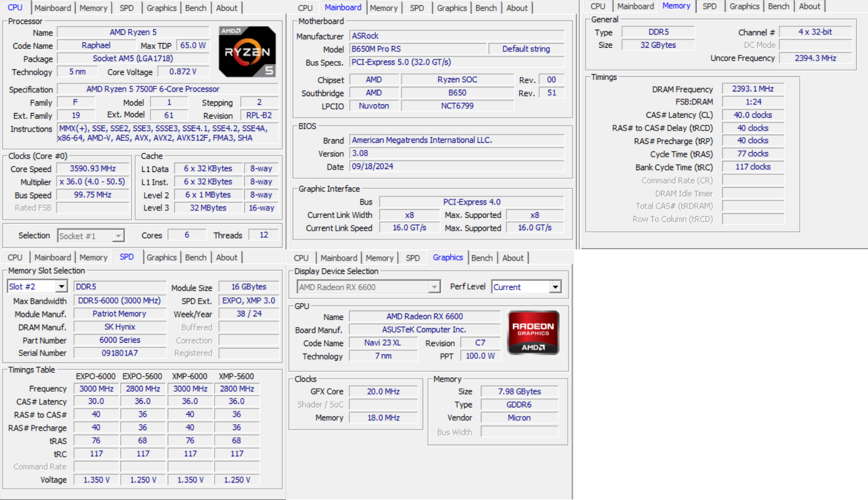Viewport: 868px width, 500px height.
Task: Select the DRAM Frequency 2393.1 MHz value
Action: point(753,89)
